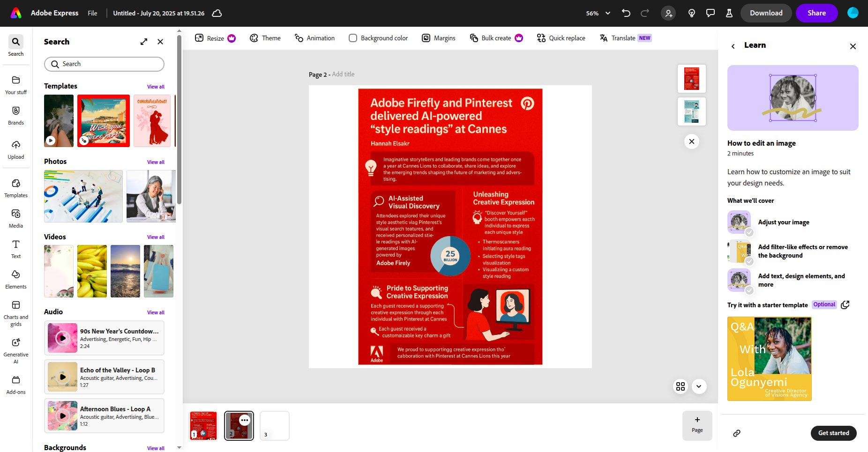Open the Search panel icon in sidebar
The height and width of the screenshot is (452, 868).
point(16,46)
